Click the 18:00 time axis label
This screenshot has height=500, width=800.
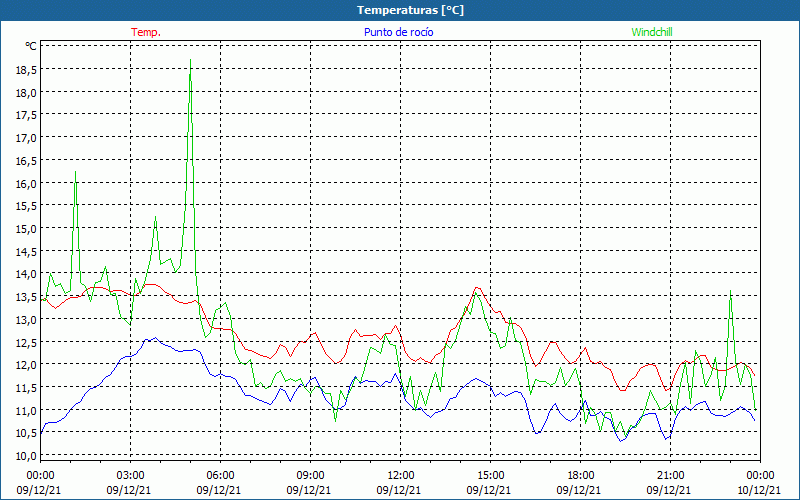[581, 476]
